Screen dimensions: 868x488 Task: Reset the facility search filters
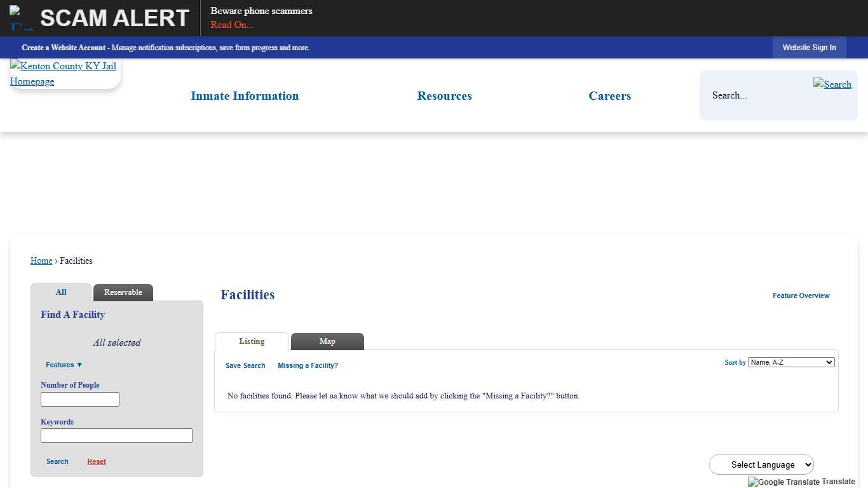pyautogui.click(x=96, y=461)
